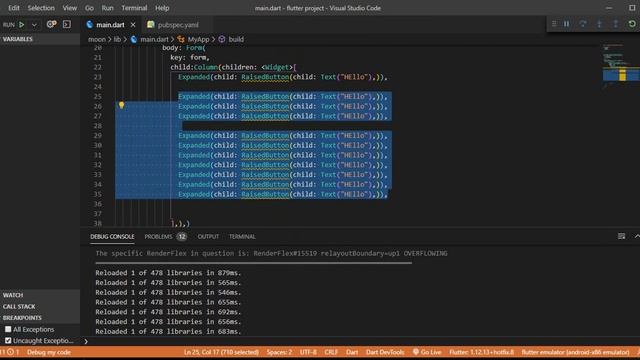Open the Problems panel tab
The image size is (640, 360).
158,236
